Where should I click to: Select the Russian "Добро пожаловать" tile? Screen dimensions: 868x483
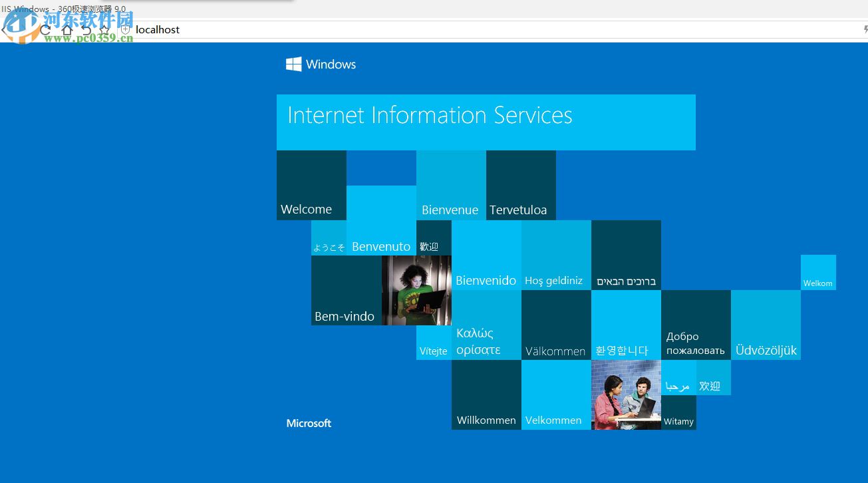tap(696, 325)
